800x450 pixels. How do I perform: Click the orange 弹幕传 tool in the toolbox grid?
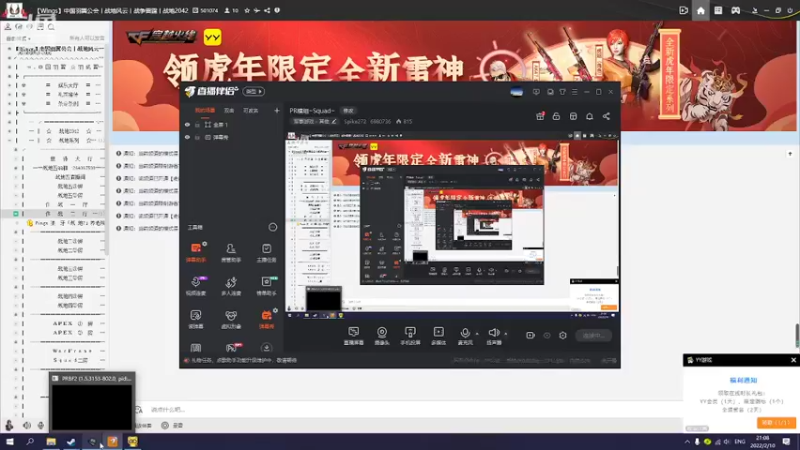click(266, 319)
